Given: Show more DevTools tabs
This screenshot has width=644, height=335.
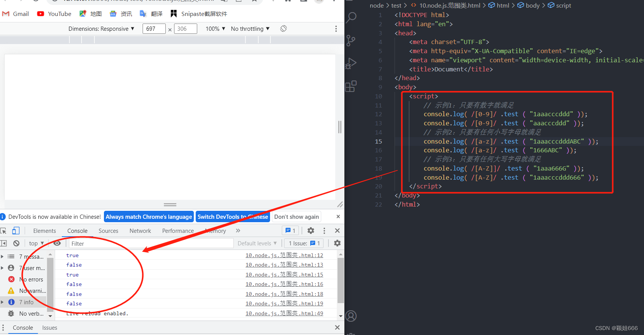Looking at the screenshot, I should pyautogui.click(x=238, y=231).
